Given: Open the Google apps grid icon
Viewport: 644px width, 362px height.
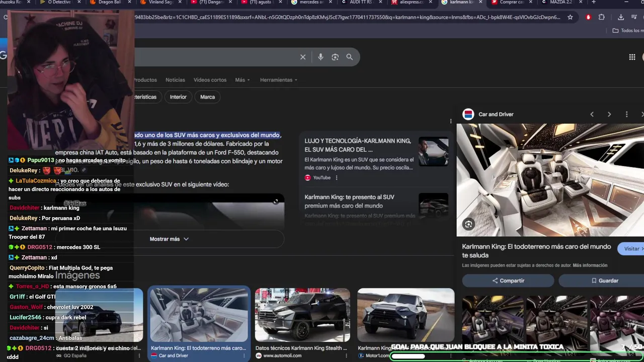Looking at the screenshot, I should [x=632, y=57].
